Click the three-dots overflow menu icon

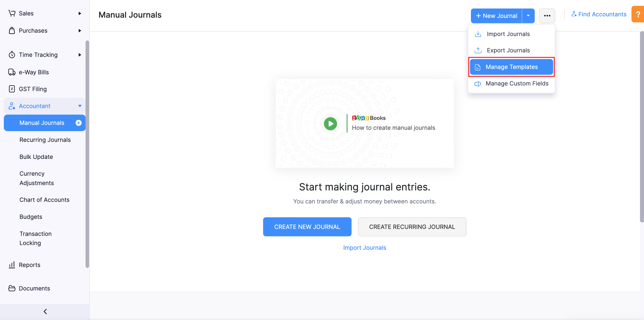coord(547,15)
